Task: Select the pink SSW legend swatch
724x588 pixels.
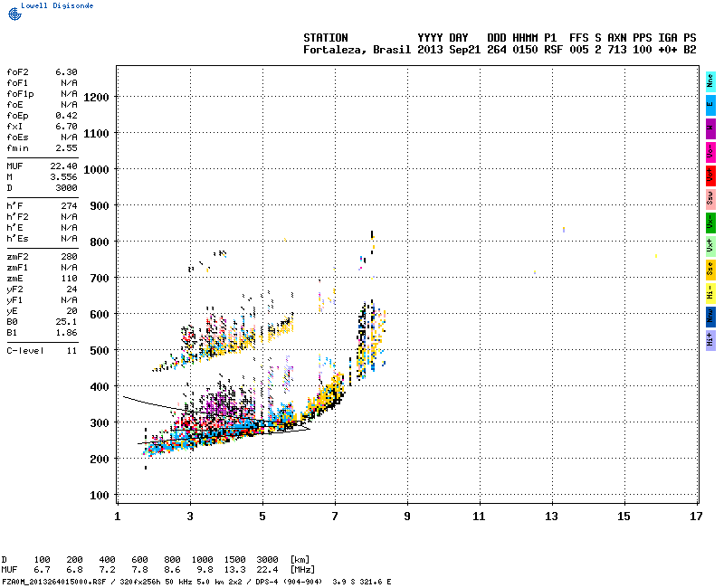Action: pyautogui.click(x=710, y=199)
